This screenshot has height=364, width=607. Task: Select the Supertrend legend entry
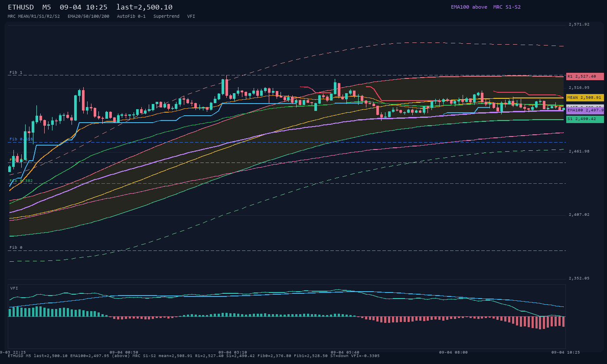pos(166,16)
